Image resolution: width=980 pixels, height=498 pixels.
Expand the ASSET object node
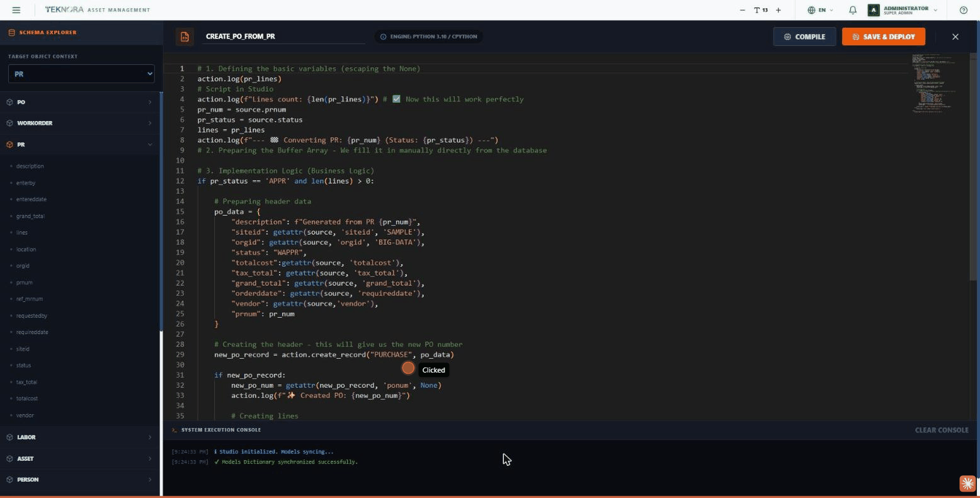click(79, 458)
